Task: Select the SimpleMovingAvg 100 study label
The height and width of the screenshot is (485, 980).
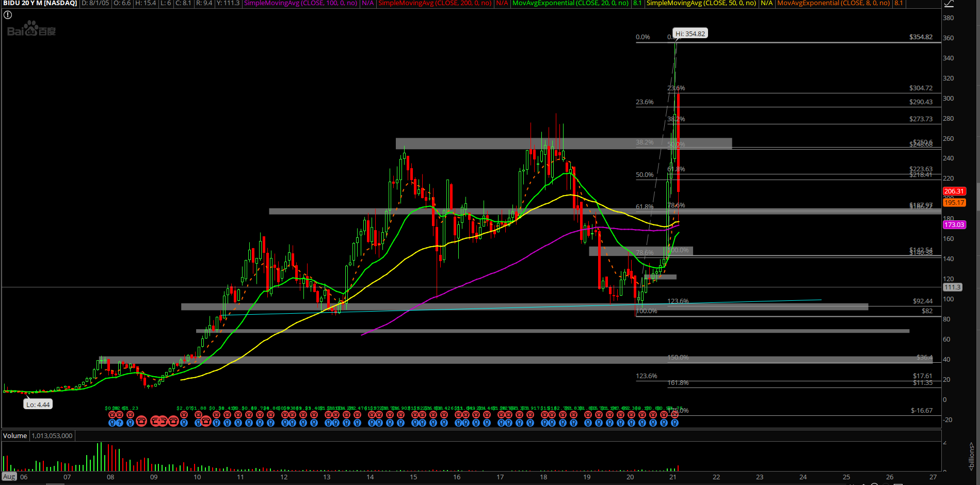Action: click(301, 3)
